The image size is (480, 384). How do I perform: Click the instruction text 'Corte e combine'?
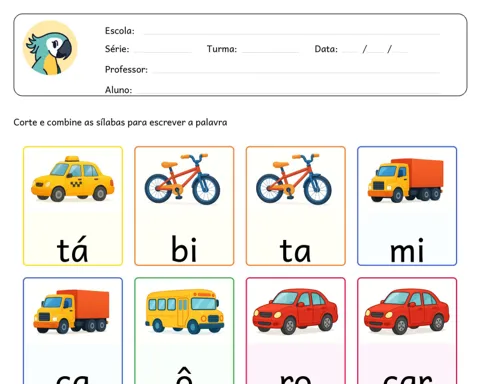click(x=48, y=122)
